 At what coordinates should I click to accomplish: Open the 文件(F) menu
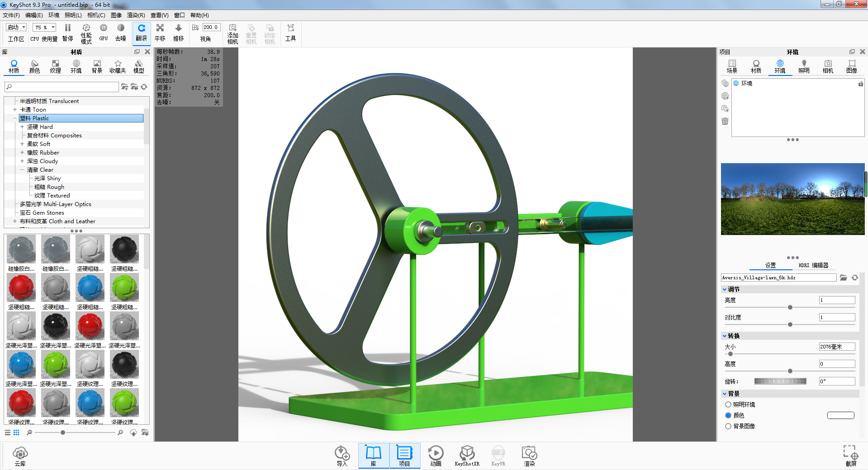[11, 15]
